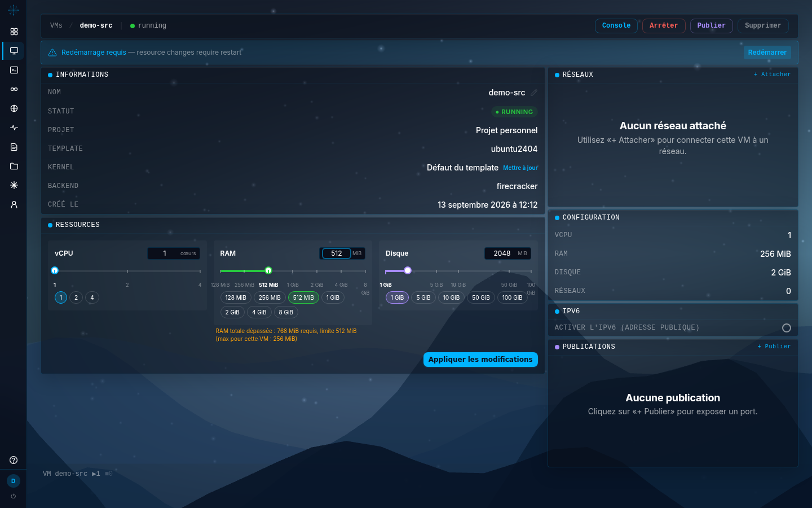Open the chain link icon in sidebar
The image size is (812, 508).
point(14,89)
